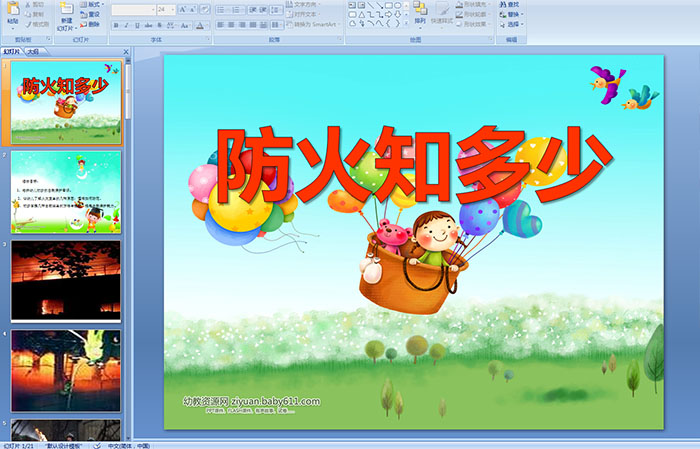Align text to the right
700x449 pixels.
(242, 25)
